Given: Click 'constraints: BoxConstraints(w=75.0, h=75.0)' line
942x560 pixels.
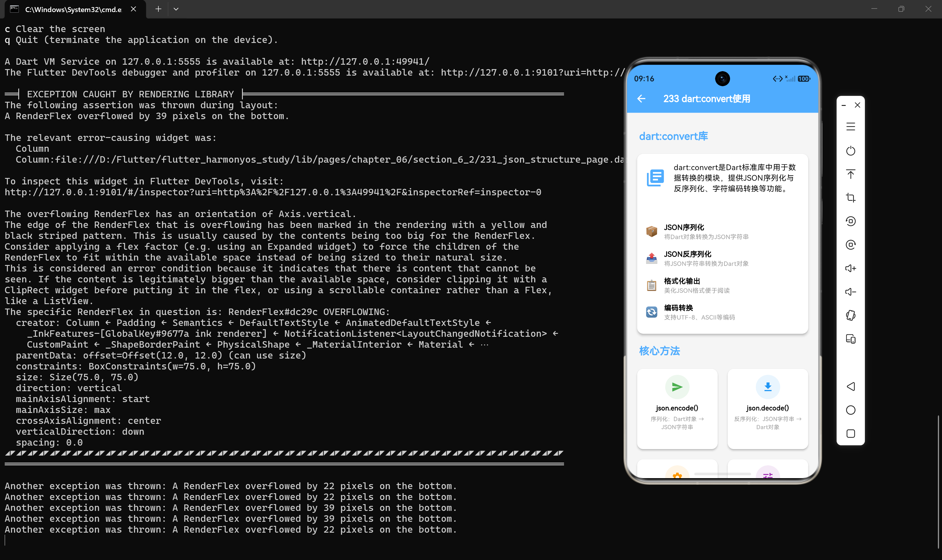Looking at the screenshot, I should point(136,366).
